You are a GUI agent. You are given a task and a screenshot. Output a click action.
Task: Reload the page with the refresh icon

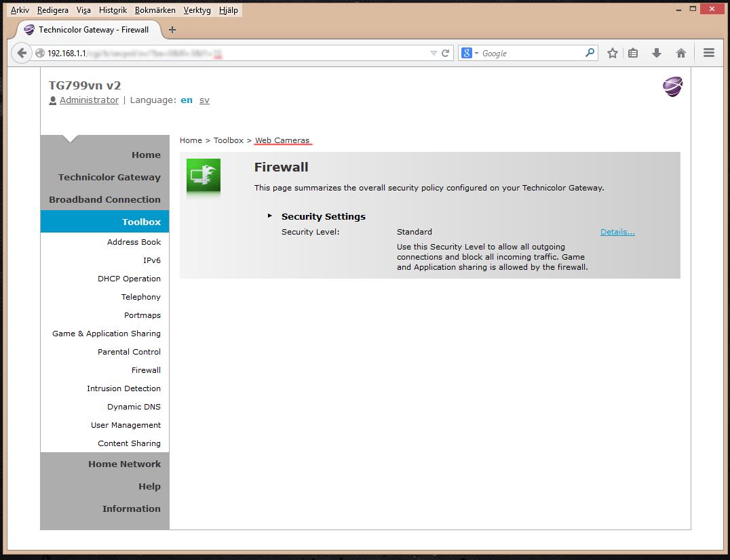click(x=446, y=53)
